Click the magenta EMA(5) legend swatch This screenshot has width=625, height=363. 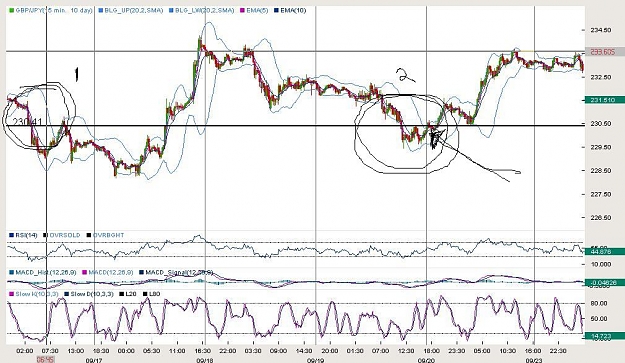(242, 10)
